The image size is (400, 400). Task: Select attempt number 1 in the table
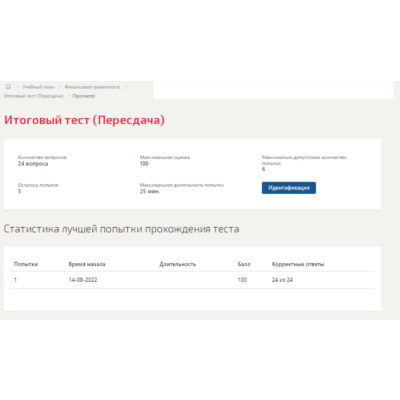pyautogui.click(x=15, y=280)
